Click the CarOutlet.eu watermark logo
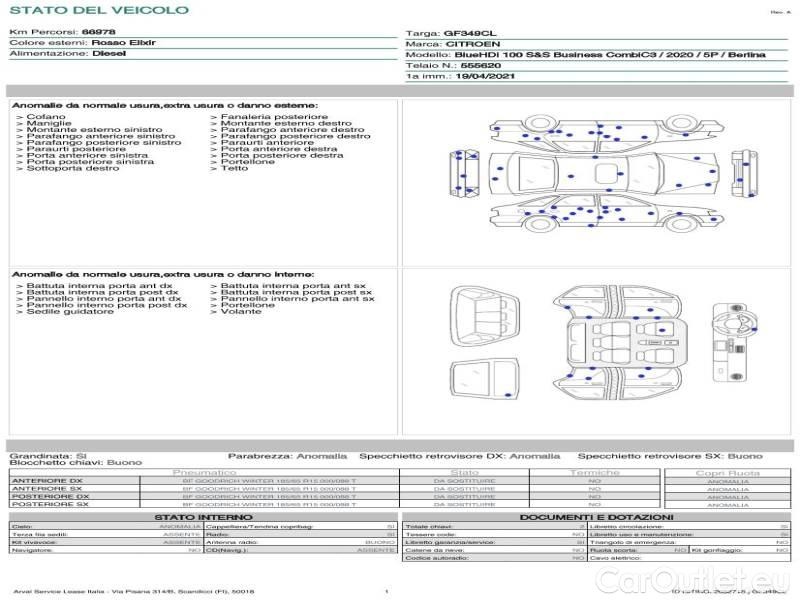 pos(711,579)
